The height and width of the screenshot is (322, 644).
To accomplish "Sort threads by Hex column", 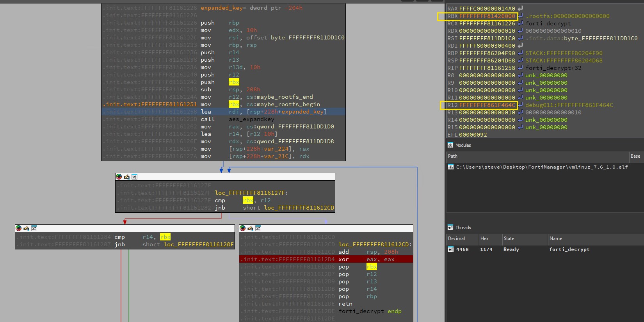I will tap(490, 238).
